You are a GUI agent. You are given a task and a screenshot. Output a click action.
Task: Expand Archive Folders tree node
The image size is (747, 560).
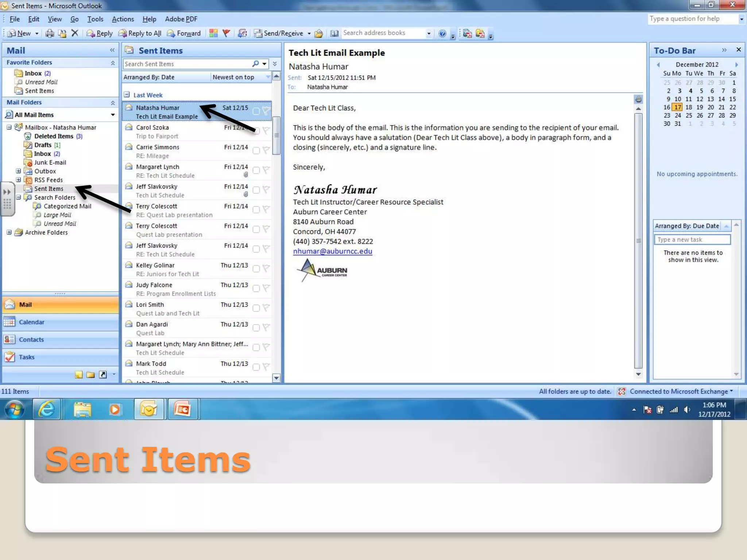tap(9, 232)
